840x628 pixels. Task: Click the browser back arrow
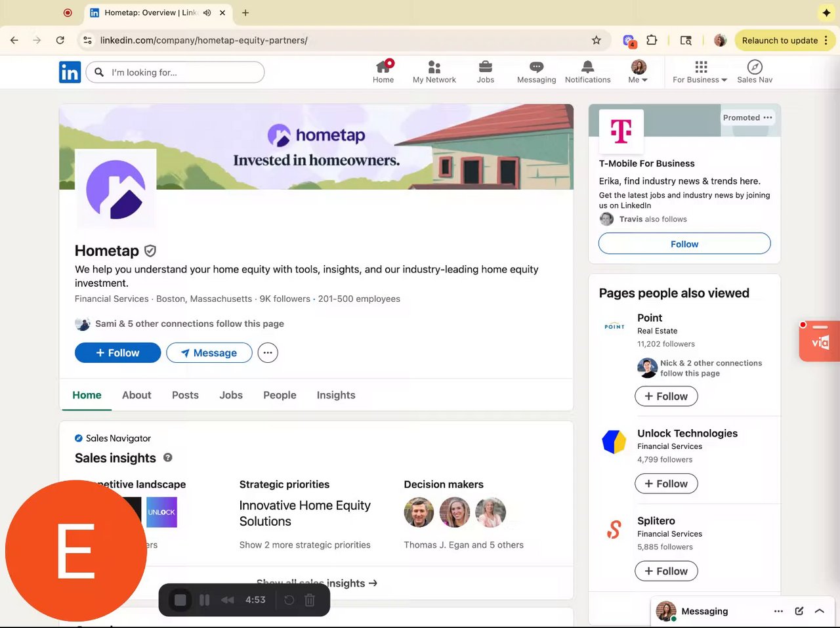tap(14, 40)
